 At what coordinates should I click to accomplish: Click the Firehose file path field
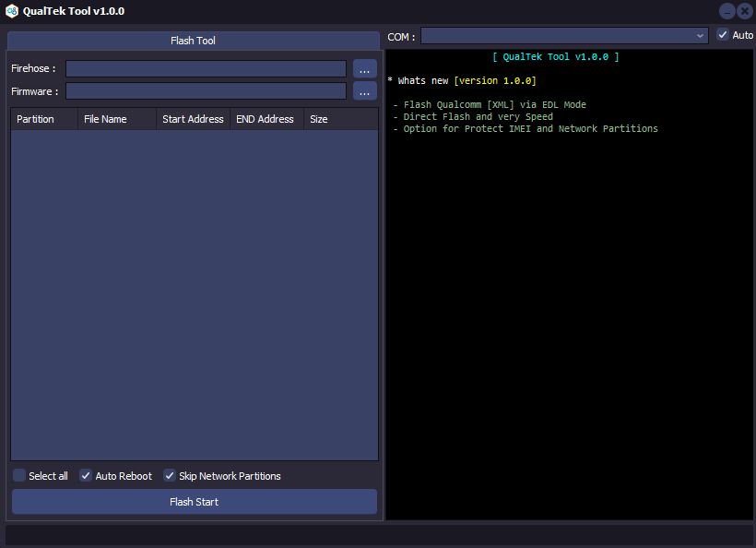point(206,68)
